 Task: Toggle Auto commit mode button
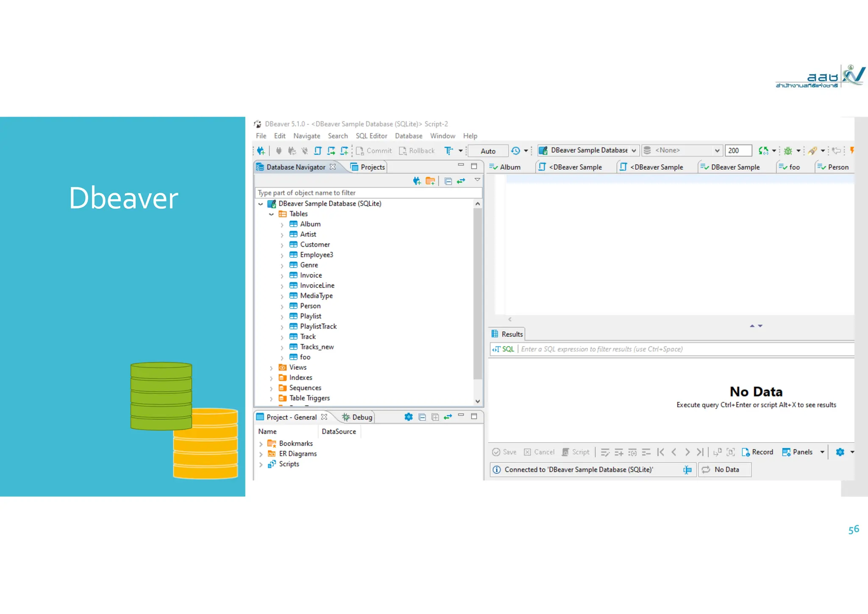click(488, 151)
